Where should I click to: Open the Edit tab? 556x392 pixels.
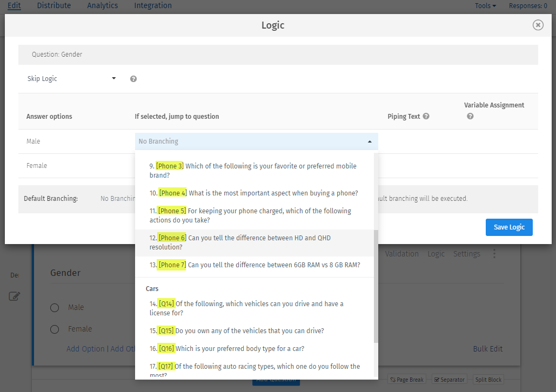[x=14, y=6]
